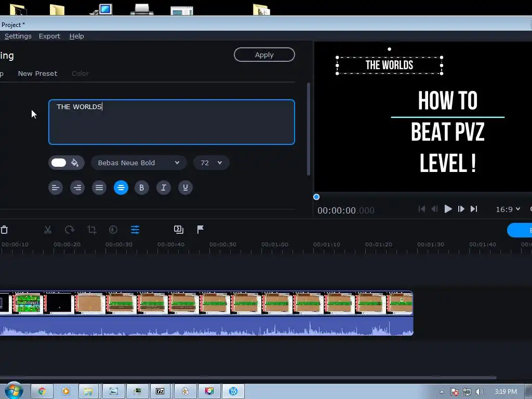Image resolution: width=532 pixels, height=399 pixels.
Task: Switch to the New Preset tab
Action: pyautogui.click(x=37, y=73)
